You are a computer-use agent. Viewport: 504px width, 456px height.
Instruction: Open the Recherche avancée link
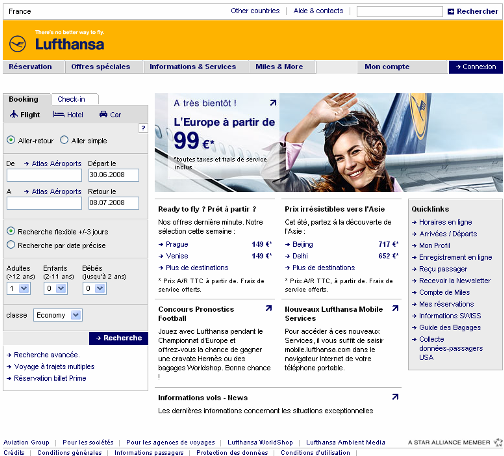click(43, 355)
